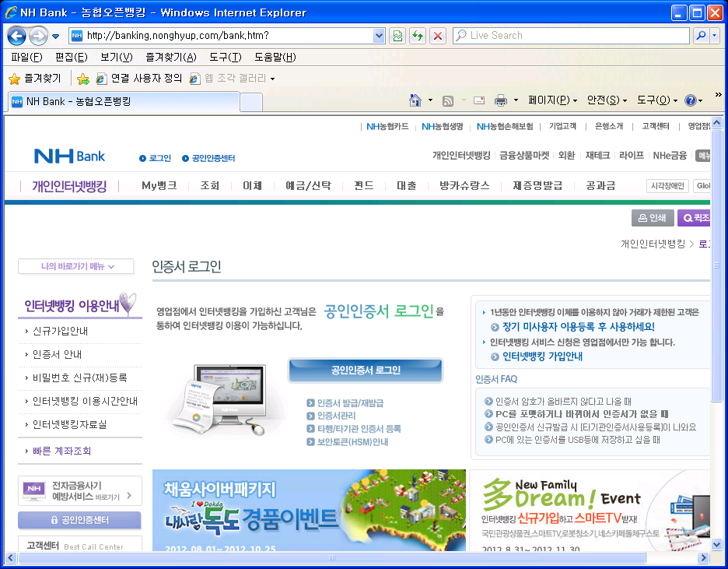Open 신규가입안내 in the sidebar
728x569 pixels.
pyautogui.click(x=60, y=331)
